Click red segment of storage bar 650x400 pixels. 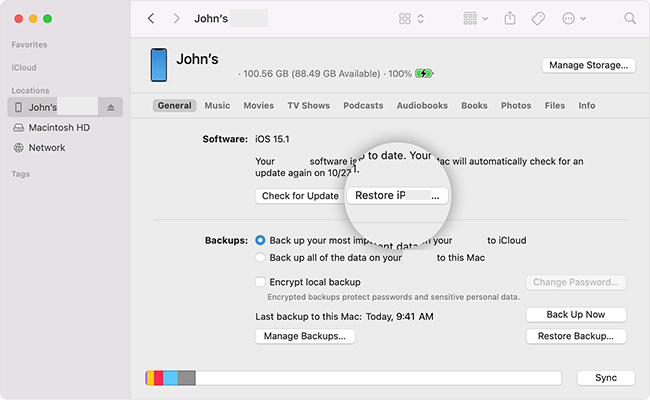[x=158, y=378]
